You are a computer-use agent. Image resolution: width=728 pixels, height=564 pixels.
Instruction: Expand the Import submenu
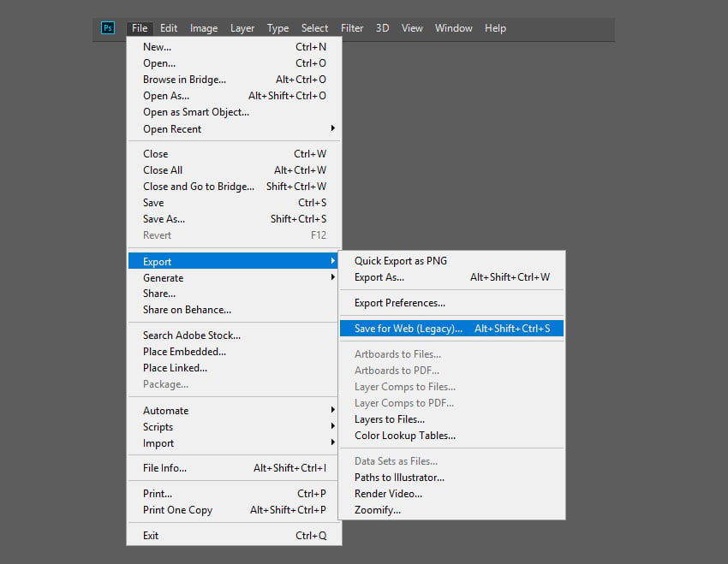(233, 443)
